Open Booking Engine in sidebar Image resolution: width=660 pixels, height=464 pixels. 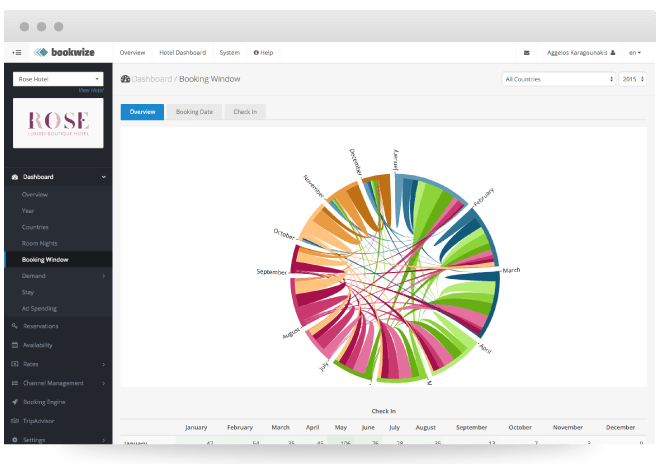44,402
